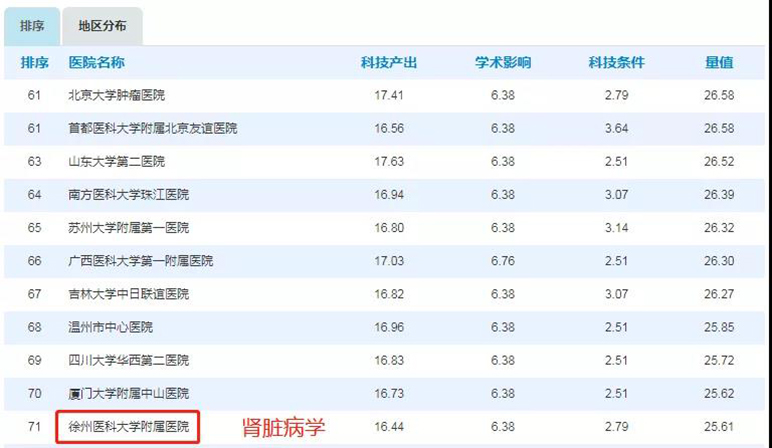Open 北京大学肿瘤医院 hospital entry
The image size is (772, 448).
point(116,96)
